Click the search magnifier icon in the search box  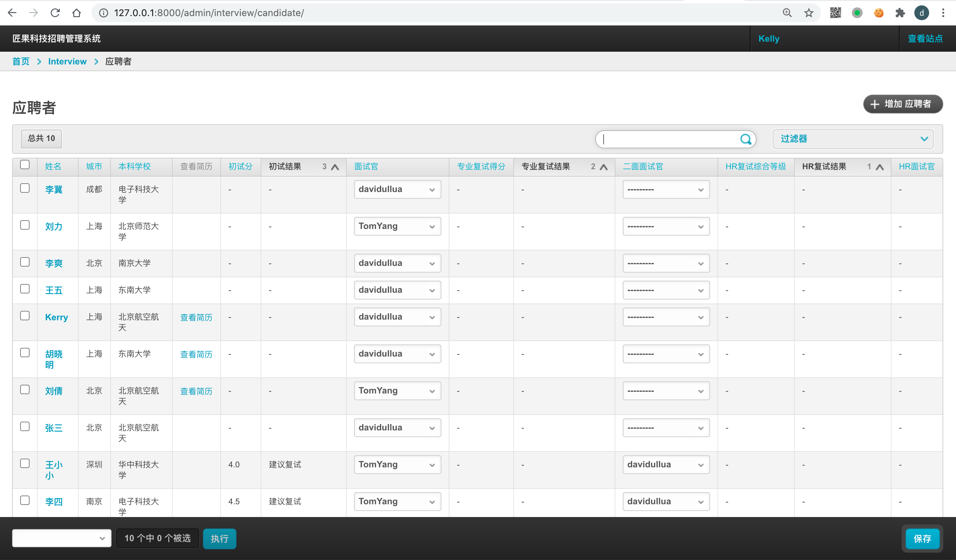(x=745, y=139)
